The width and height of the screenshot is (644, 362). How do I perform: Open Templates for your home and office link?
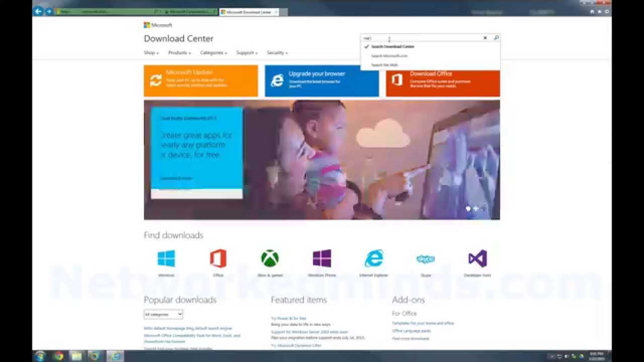423,323
